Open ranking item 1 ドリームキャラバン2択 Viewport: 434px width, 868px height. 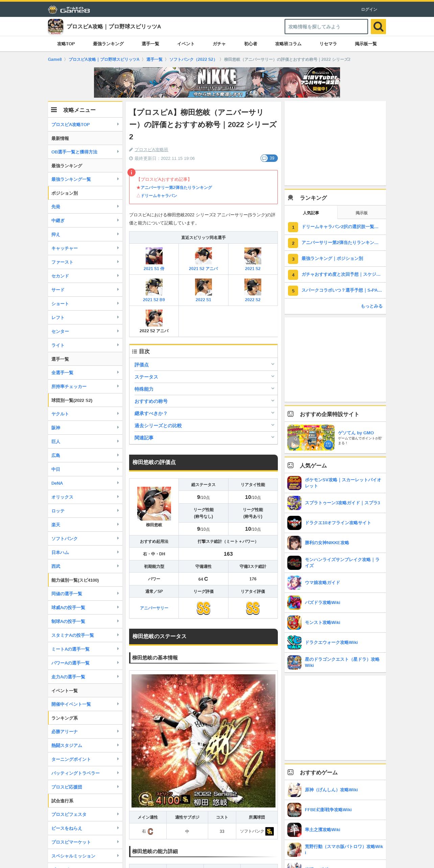point(335,227)
